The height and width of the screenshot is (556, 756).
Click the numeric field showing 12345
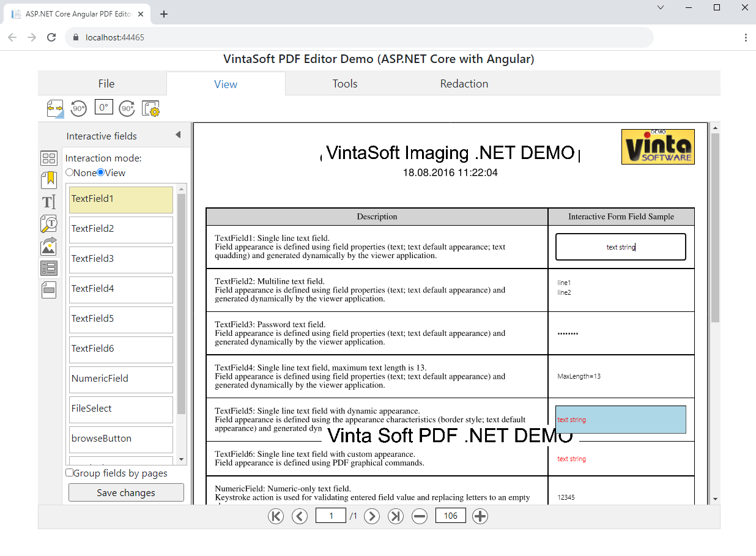pyautogui.click(x=621, y=497)
